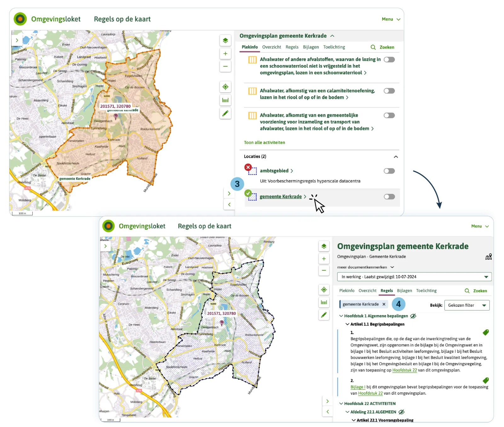Viewport: 504px width, 427px height.
Task: Open calamiteitenoefening afvalwater activity link
Action: tap(317, 94)
